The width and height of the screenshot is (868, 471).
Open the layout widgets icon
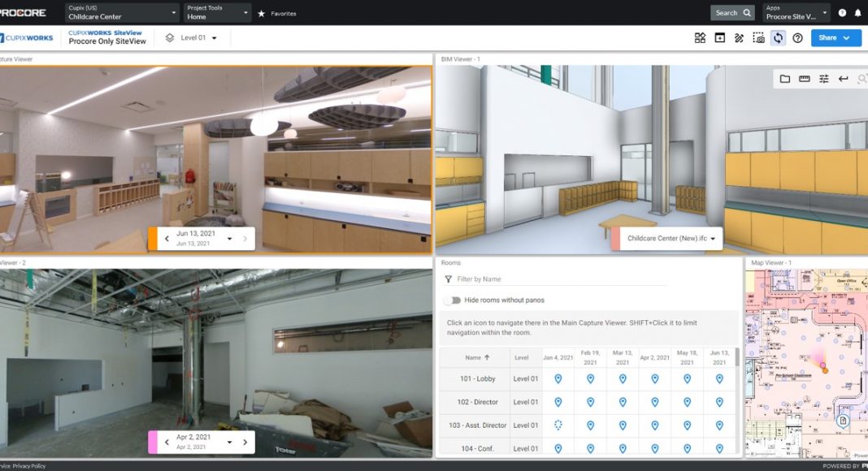(x=700, y=38)
